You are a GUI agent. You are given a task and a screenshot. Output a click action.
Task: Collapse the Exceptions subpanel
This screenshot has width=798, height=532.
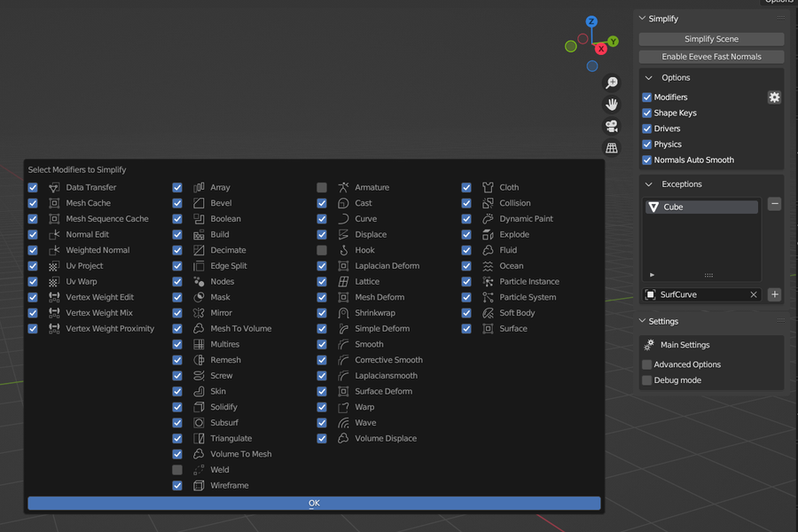point(649,184)
